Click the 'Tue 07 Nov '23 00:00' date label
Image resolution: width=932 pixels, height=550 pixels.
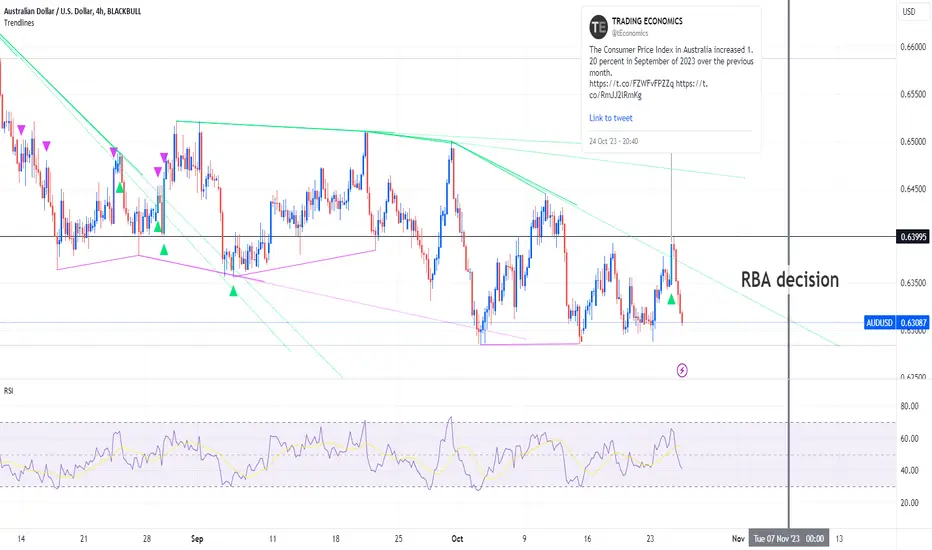click(x=789, y=539)
